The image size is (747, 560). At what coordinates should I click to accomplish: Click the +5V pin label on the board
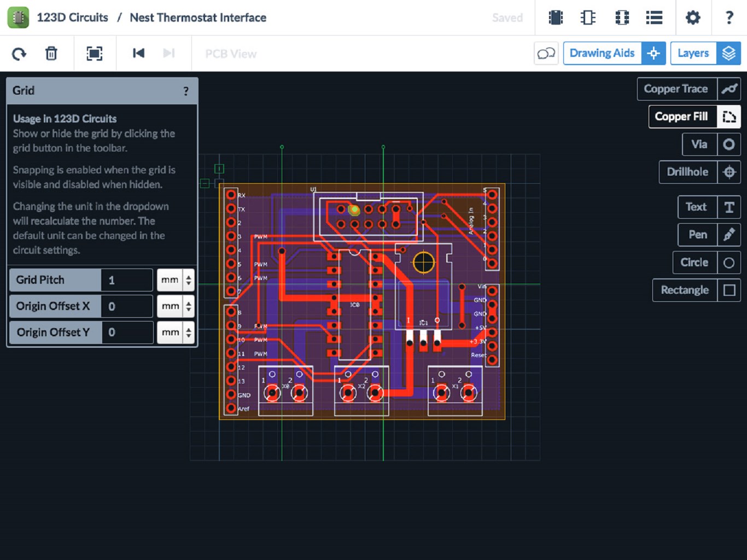pos(481,328)
